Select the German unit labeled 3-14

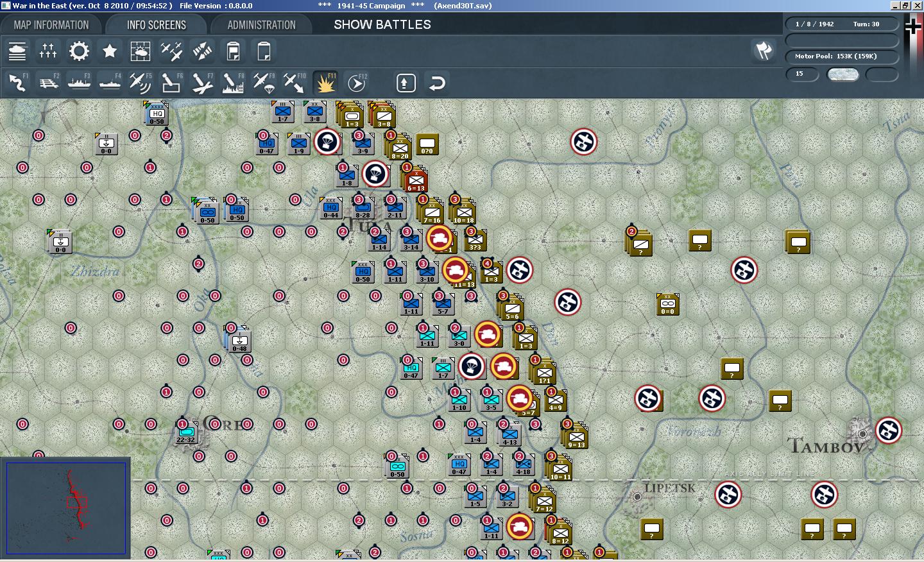click(411, 241)
